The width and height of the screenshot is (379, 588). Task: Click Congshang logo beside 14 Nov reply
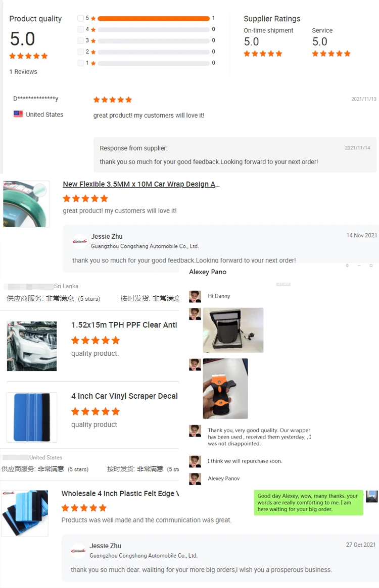click(x=80, y=241)
